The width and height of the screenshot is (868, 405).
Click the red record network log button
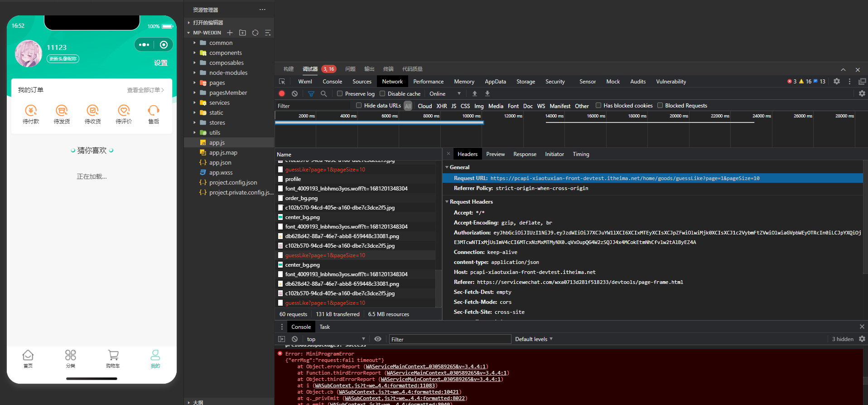282,93
